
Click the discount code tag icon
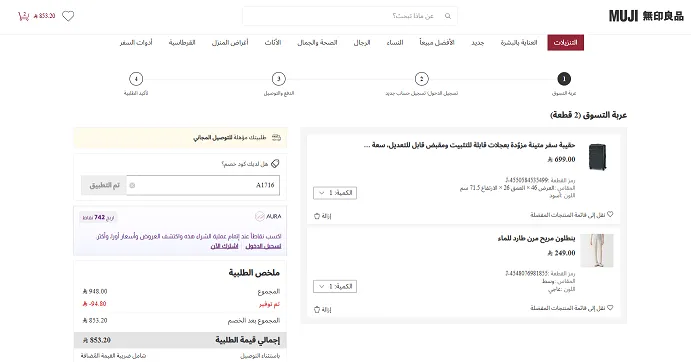[x=275, y=164]
